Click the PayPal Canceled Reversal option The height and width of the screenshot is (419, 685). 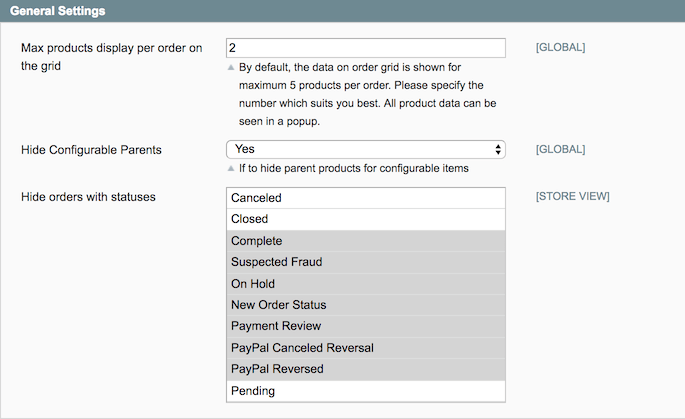pyautogui.click(x=366, y=348)
